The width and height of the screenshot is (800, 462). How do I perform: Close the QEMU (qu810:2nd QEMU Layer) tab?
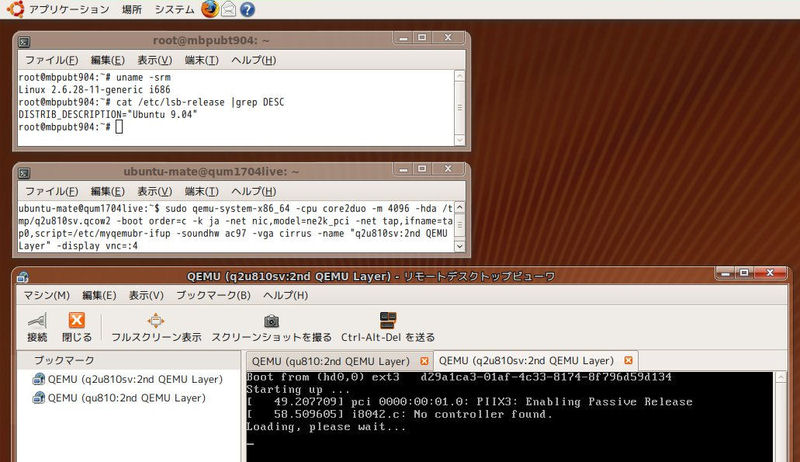424,361
